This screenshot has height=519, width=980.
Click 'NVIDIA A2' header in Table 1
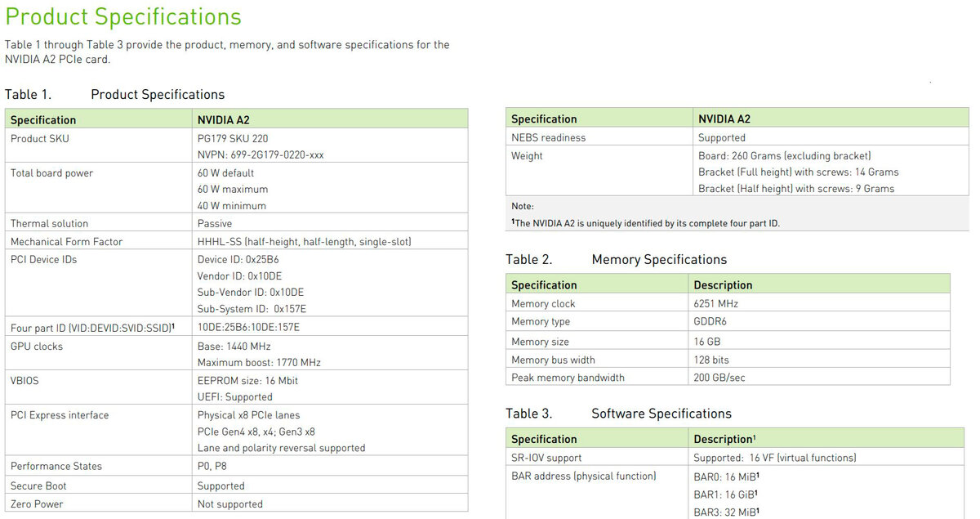[x=224, y=120]
